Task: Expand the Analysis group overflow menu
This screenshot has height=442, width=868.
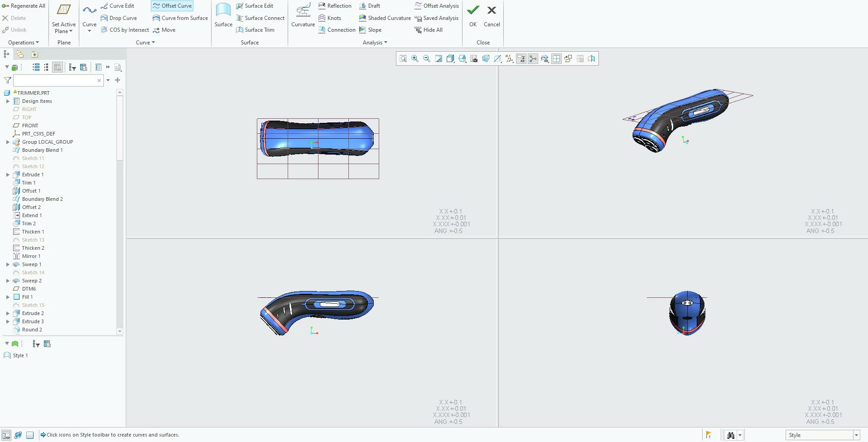Action: (375, 43)
